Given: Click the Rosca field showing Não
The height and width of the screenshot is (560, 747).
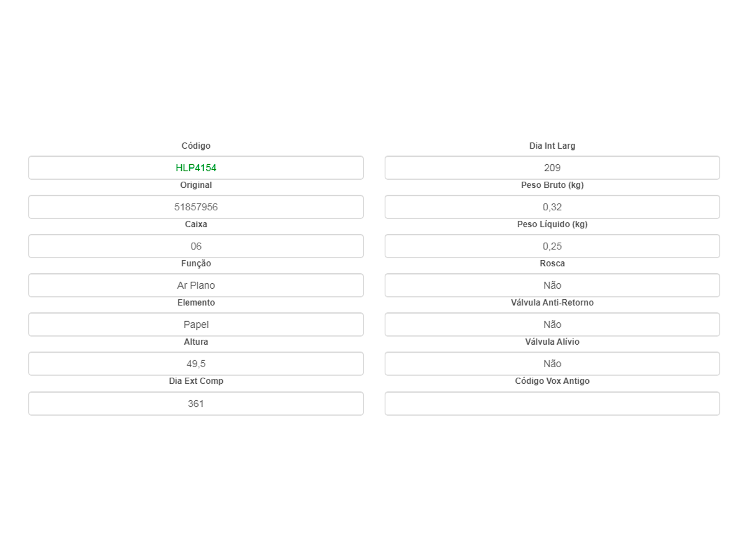Looking at the screenshot, I should tap(552, 286).
